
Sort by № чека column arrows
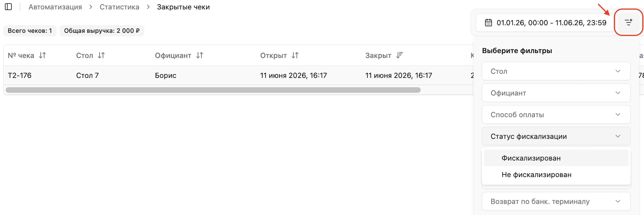43,55
